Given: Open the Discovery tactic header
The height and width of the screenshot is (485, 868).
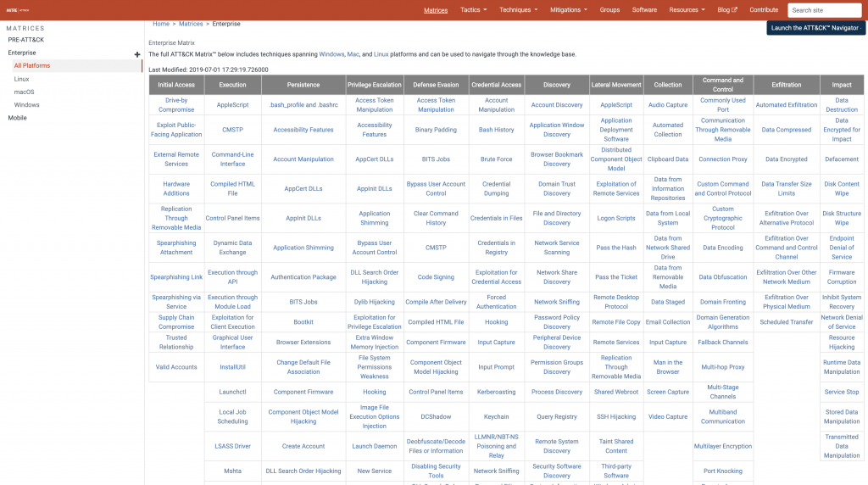Looking at the screenshot, I should tap(556, 85).
